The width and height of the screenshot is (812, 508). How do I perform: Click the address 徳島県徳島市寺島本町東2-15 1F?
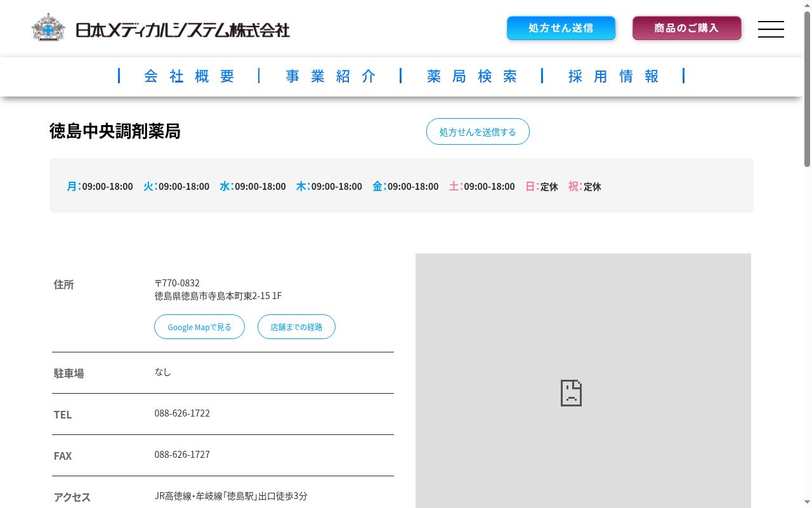point(218,296)
